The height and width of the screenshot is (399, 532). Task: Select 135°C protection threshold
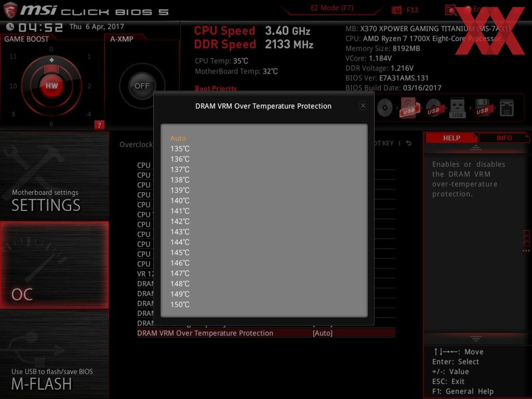point(180,149)
